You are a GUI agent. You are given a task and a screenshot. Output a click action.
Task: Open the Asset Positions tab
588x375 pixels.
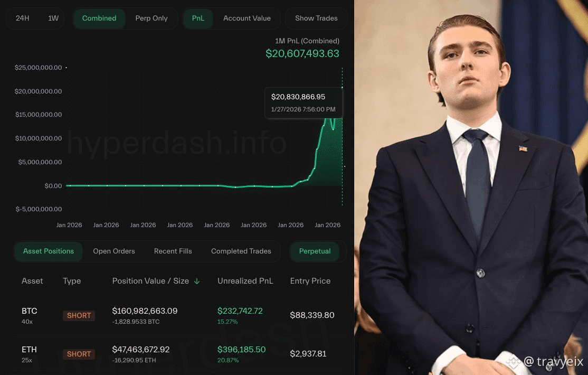click(x=49, y=251)
